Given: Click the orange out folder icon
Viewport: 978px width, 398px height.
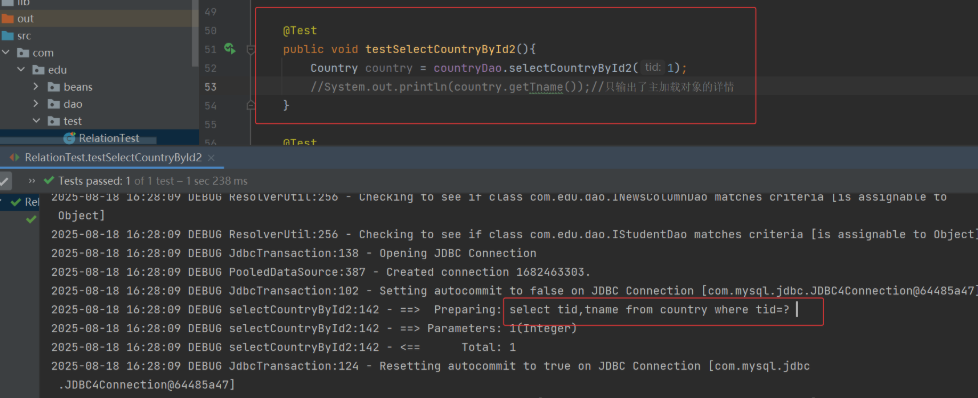Looking at the screenshot, I should point(7,19).
